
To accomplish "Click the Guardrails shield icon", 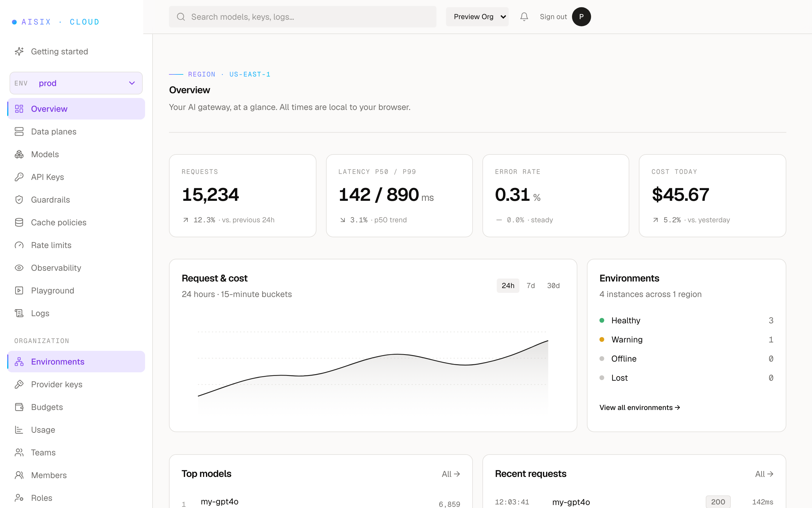I will (x=19, y=200).
